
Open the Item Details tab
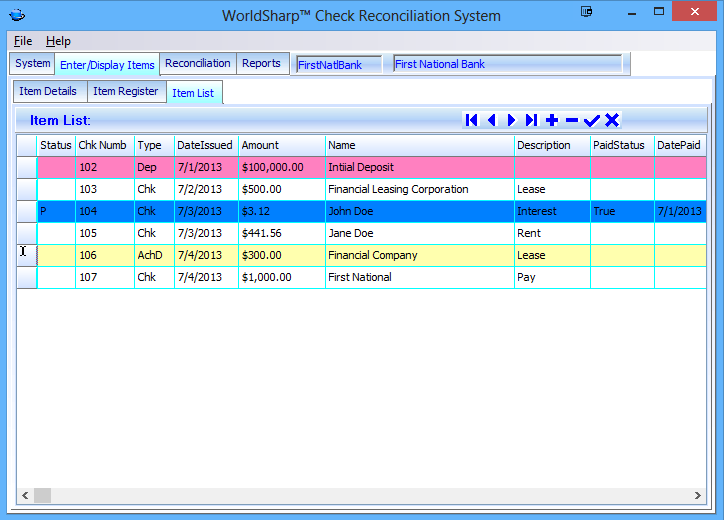pyautogui.click(x=48, y=91)
